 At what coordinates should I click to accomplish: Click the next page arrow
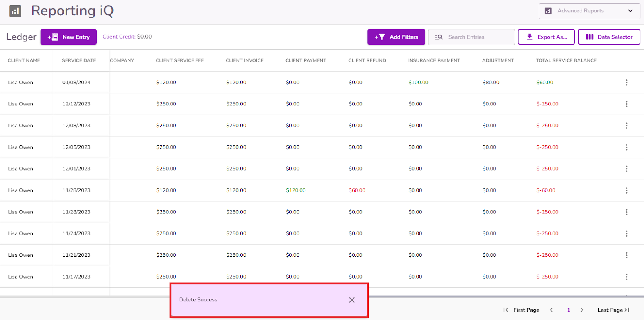pos(582,310)
